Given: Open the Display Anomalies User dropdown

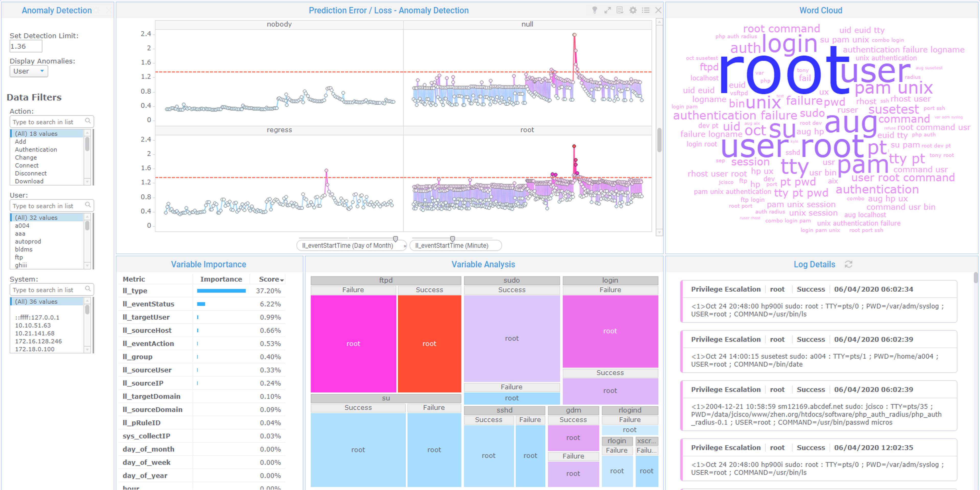Looking at the screenshot, I should pos(29,71).
